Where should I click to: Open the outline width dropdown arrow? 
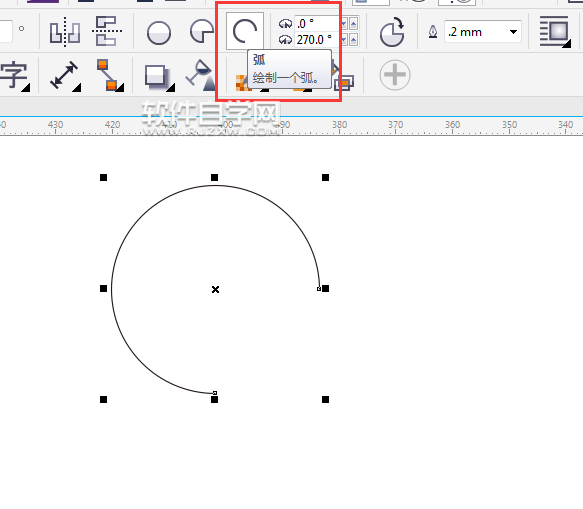click(513, 32)
